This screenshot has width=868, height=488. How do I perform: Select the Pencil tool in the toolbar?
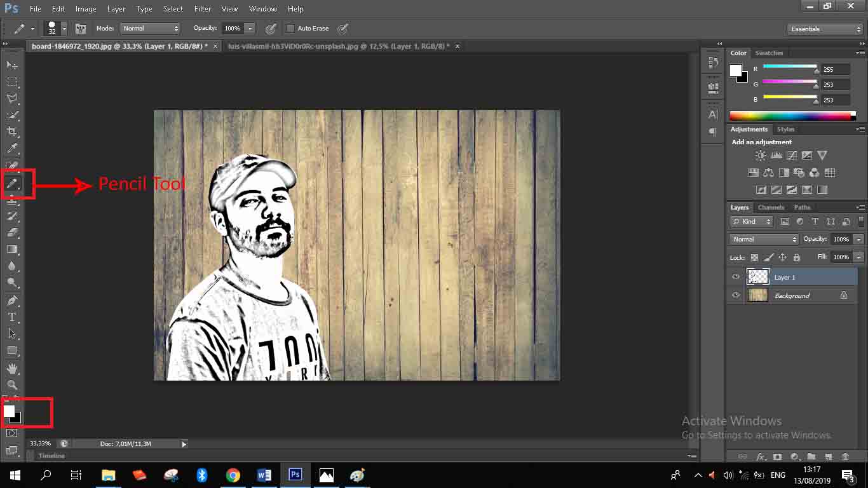click(12, 184)
